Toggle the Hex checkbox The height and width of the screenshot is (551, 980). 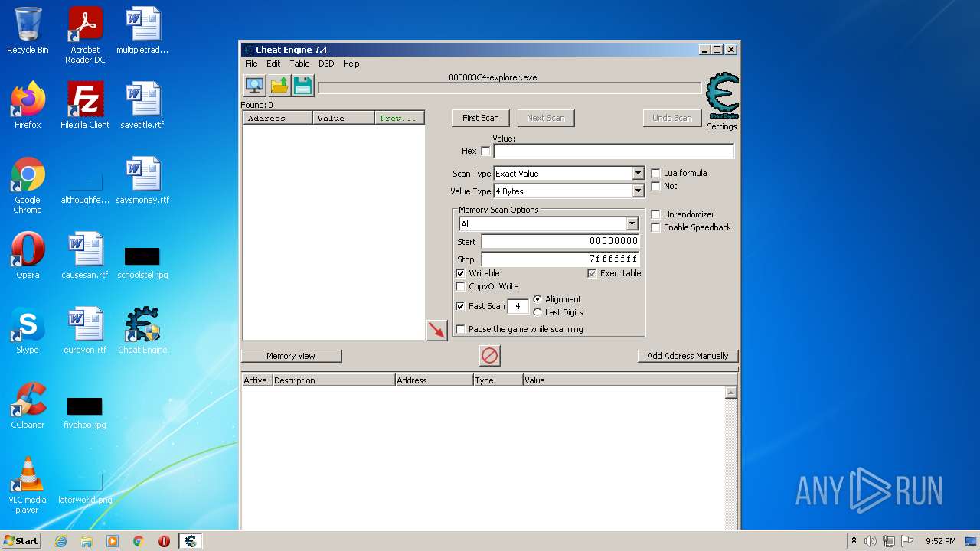point(485,152)
